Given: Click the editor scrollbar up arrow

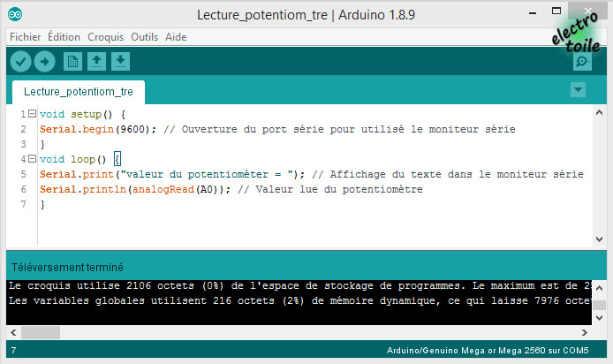Looking at the screenshot, I should tap(600, 112).
